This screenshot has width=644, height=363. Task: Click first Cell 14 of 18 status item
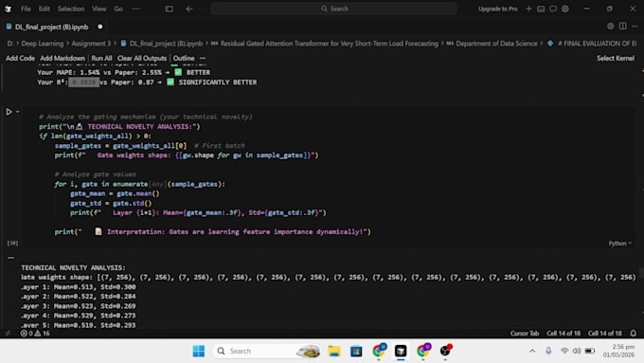[563, 334]
